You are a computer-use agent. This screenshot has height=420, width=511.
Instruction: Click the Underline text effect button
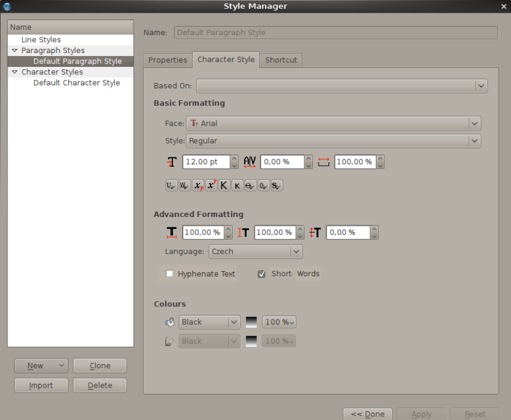[x=171, y=186]
